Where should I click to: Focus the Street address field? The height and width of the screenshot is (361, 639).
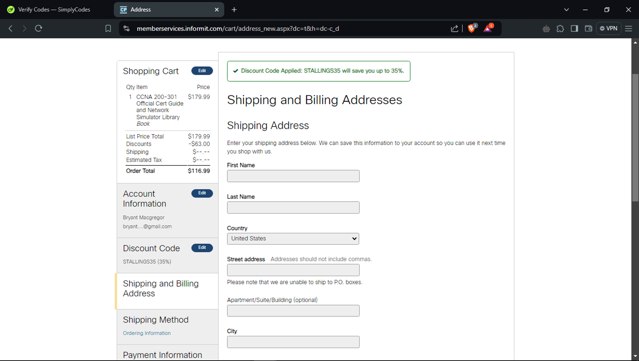293,270
